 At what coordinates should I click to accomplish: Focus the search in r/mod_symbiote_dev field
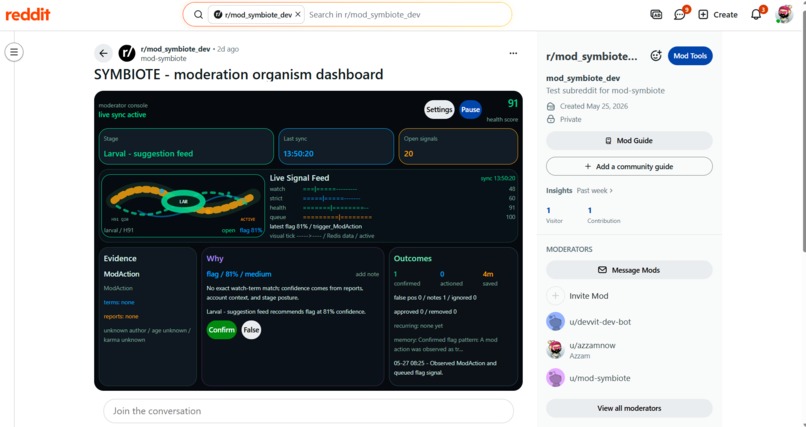406,14
